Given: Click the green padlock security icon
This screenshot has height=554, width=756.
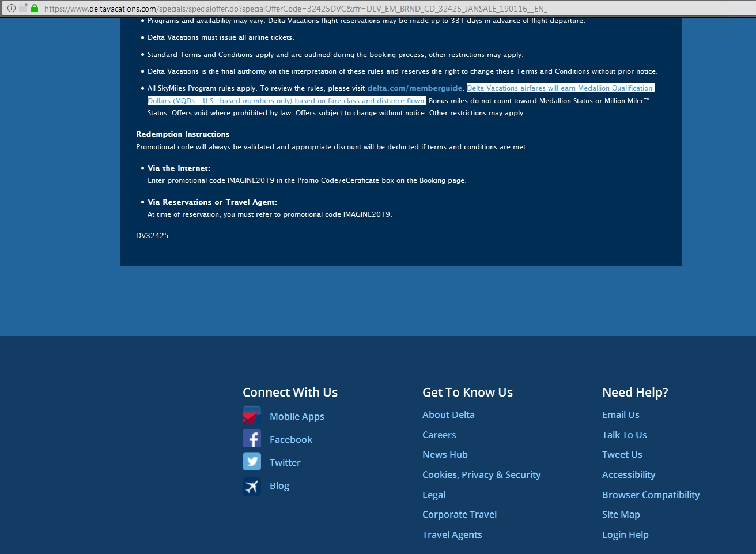Looking at the screenshot, I should click(x=35, y=8).
